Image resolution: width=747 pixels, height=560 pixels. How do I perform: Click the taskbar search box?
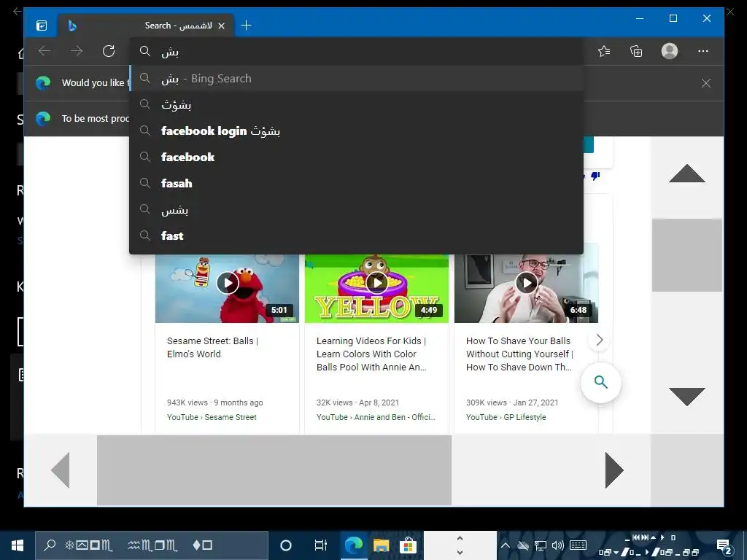tap(152, 545)
